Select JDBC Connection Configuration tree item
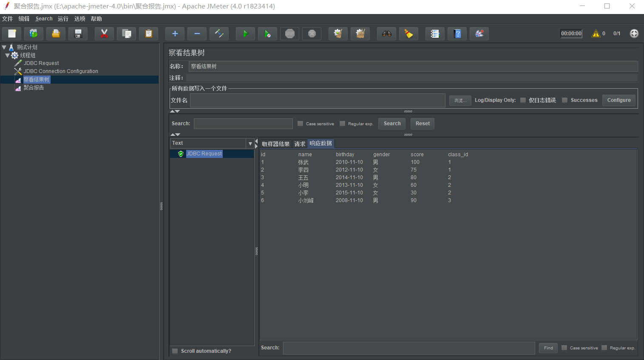This screenshot has width=644, height=360. point(61,71)
